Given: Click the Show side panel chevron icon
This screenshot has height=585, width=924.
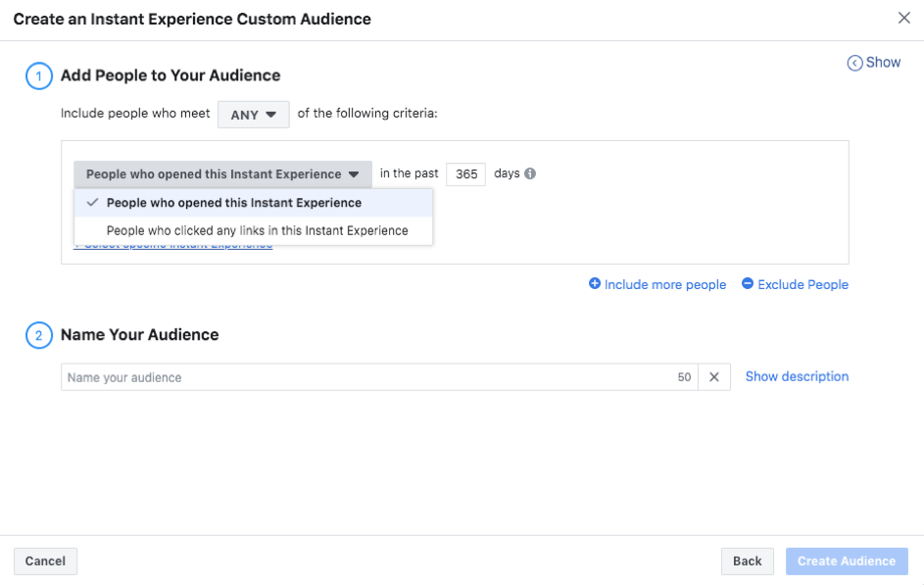Looking at the screenshot, I should (854, 63).
